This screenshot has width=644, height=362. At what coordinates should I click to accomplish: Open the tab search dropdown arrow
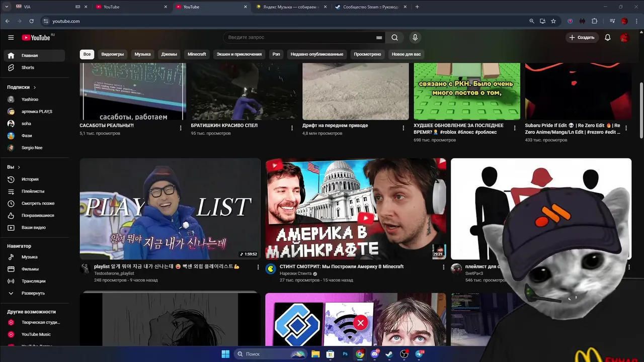(8, 7)
